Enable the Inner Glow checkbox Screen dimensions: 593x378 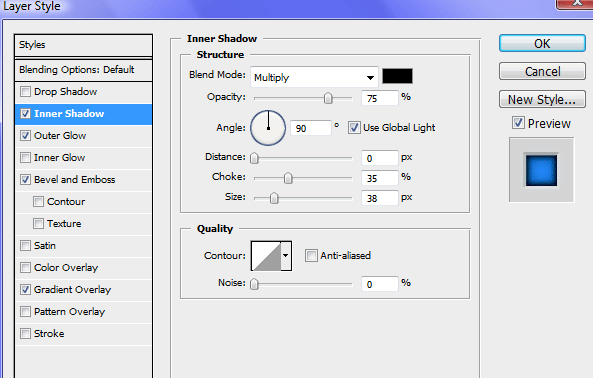click(25, 157)
